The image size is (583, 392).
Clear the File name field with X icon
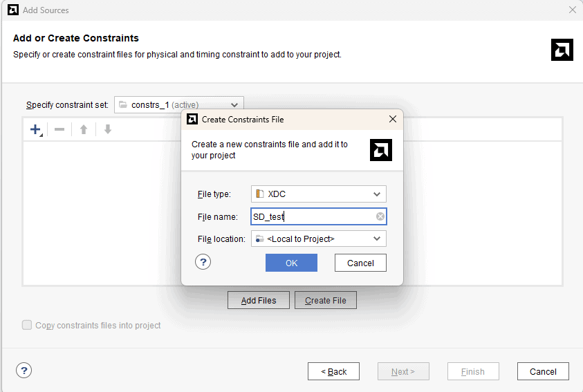coord(380,217)
